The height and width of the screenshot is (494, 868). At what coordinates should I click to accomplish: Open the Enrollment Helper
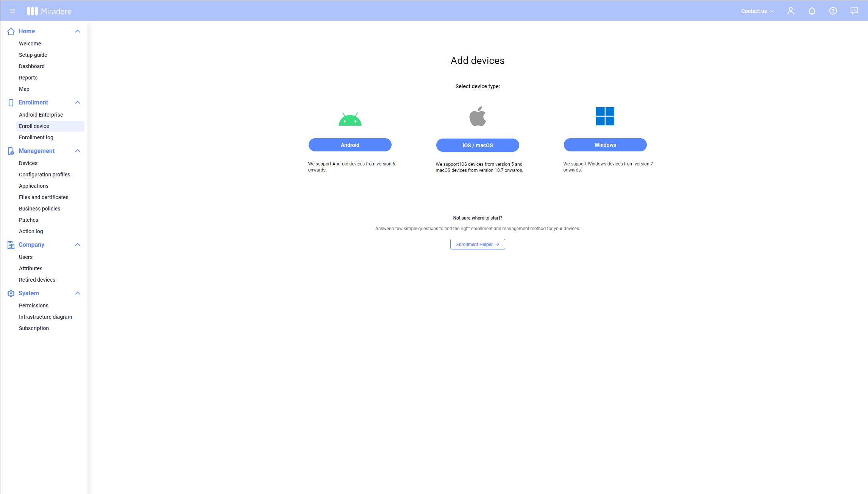pos(478,245)
